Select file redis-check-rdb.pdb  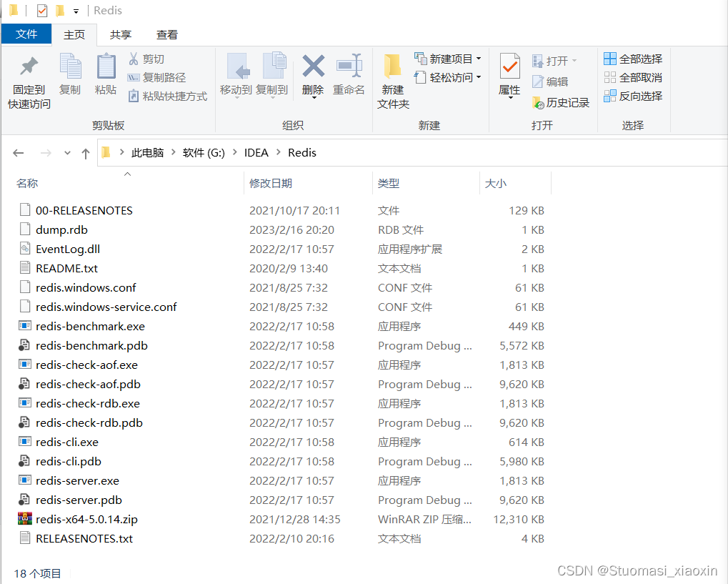[x=89, y=422]
